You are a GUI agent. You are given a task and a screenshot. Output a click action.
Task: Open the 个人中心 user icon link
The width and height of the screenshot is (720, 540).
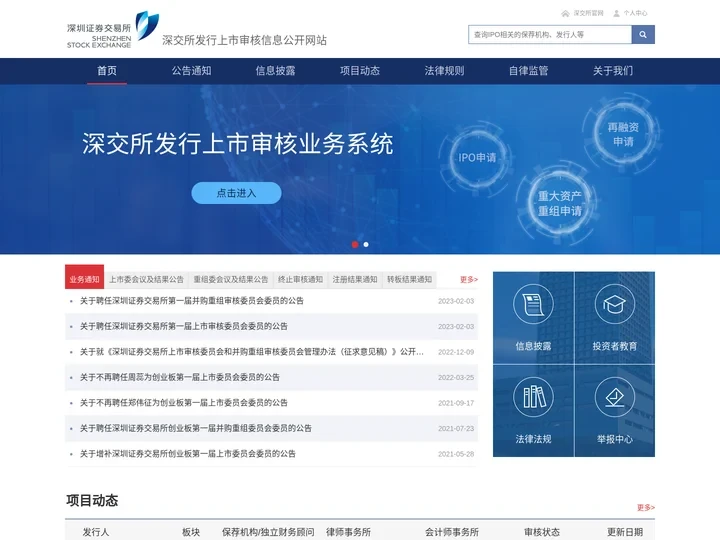pyautogui.click(x=630, y=13)
